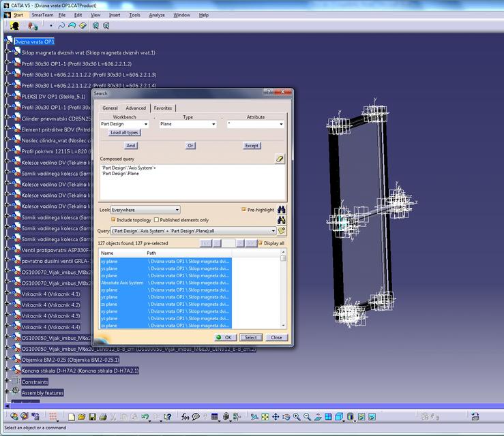Add current query to favorites icon

282,231
